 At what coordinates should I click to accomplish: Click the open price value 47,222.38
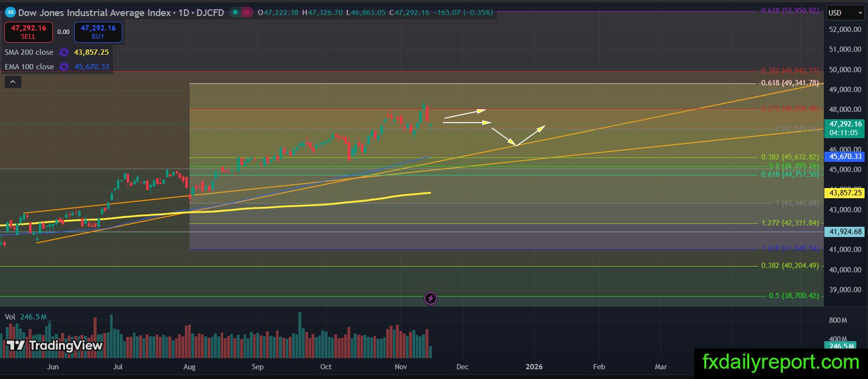(281, 13)
